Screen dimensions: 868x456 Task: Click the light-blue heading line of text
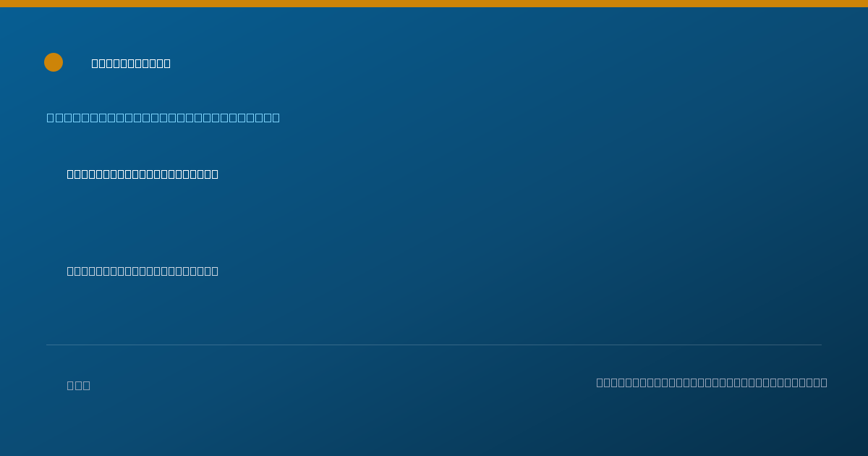(163, 118)
